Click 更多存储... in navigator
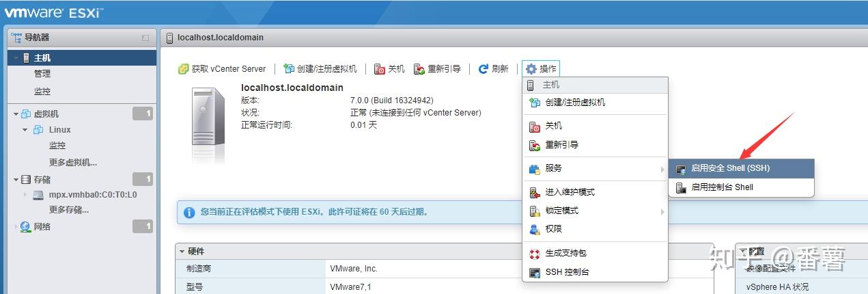Viewport: 868px width, 294px height. [x=69, y=210]
